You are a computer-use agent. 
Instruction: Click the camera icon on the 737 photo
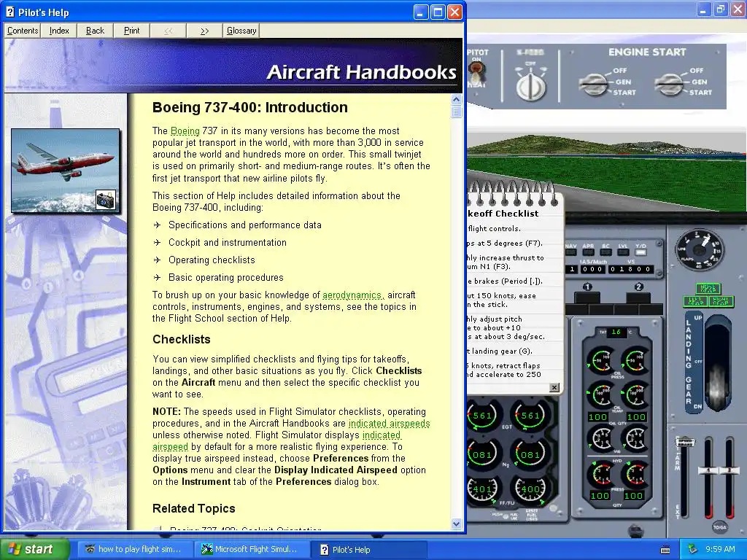[105, 200]
